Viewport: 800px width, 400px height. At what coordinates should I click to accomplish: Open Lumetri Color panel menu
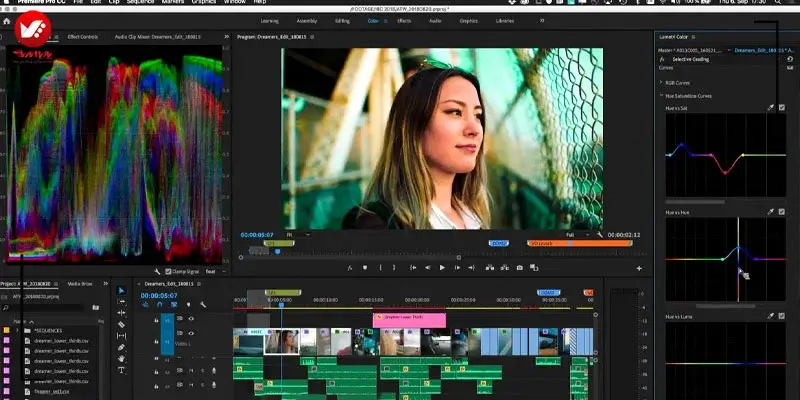point(693,37)
